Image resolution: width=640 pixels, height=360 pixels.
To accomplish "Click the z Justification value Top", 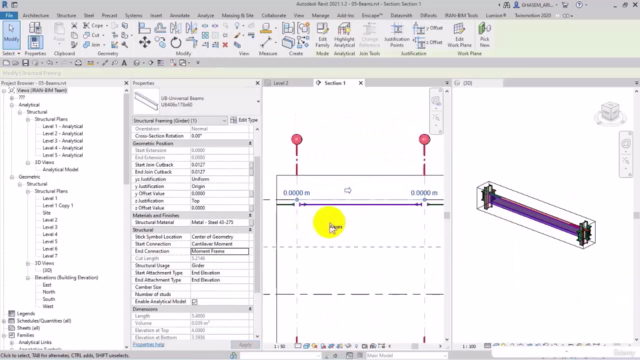I will [220, 201].
